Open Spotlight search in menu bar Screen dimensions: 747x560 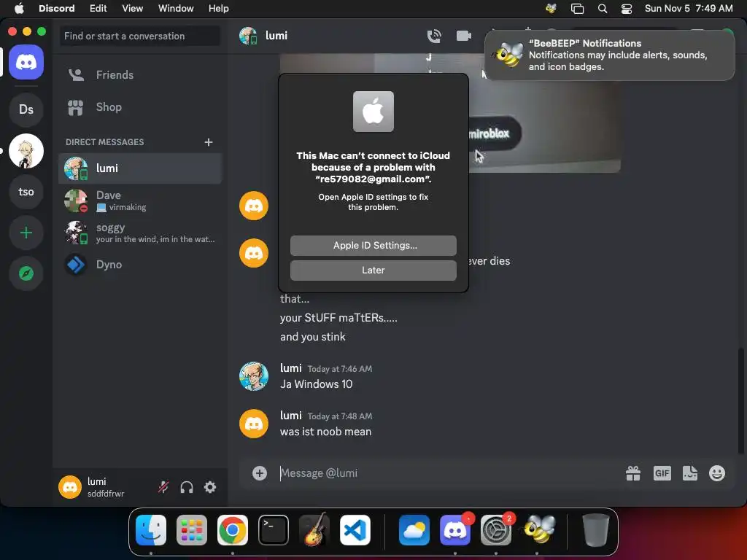coord(603,8)
